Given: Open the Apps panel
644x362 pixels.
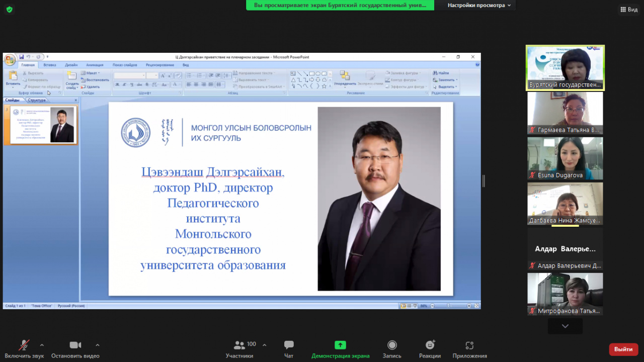Looking at the screenshot, I should (469, 348).
